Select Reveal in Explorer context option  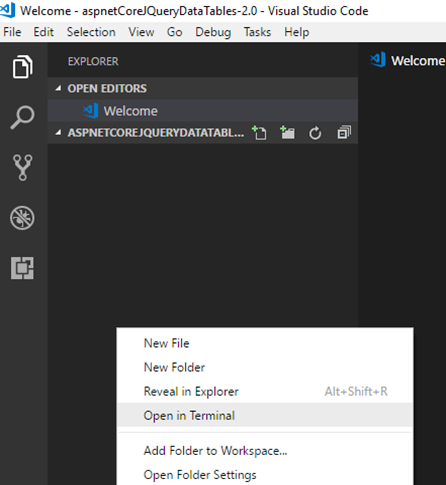point(265,391)
